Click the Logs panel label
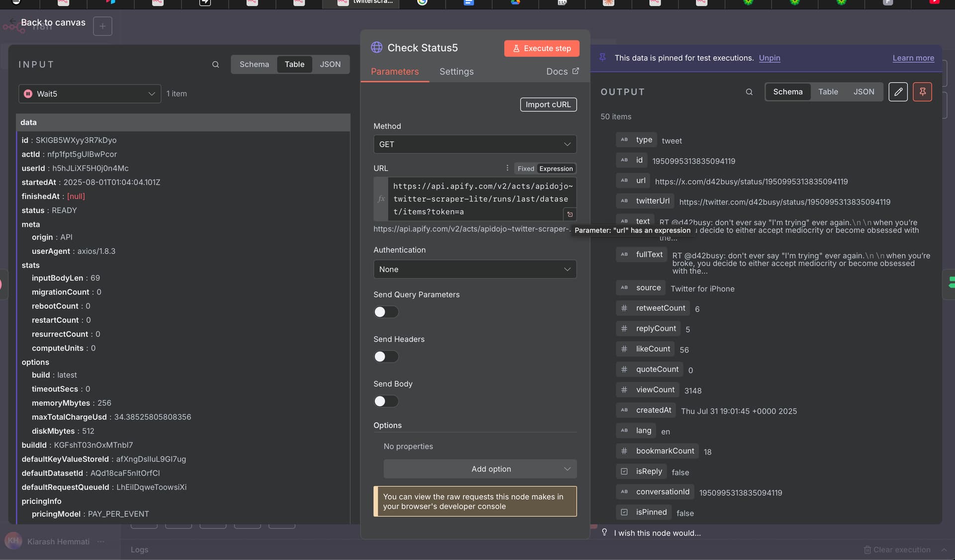 click(139, 550)
